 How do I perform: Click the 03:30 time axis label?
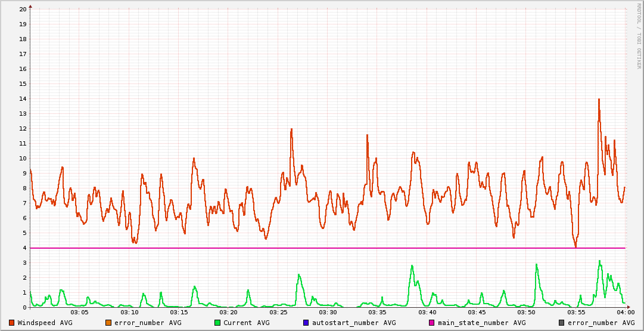click(x=328, y=313)
